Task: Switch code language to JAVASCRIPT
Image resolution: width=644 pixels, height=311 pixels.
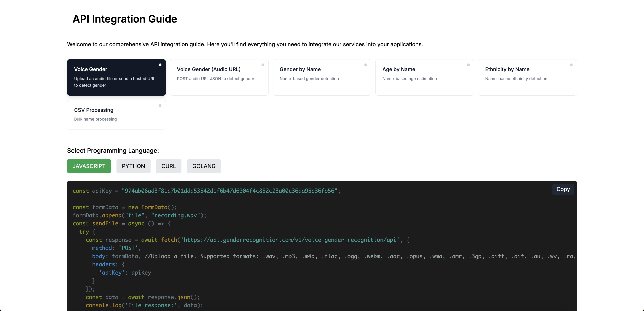Action: click(89, 166)
